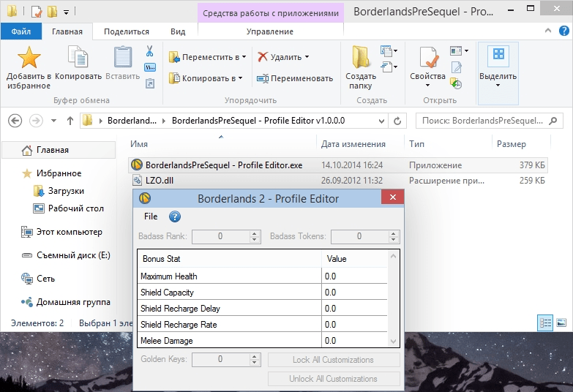
Task: Click the bonus stat list scroll-down arrow
Action: 394,341
